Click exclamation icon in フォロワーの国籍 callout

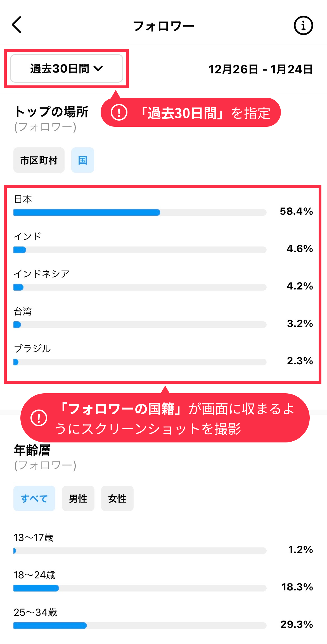pos(39,418)
